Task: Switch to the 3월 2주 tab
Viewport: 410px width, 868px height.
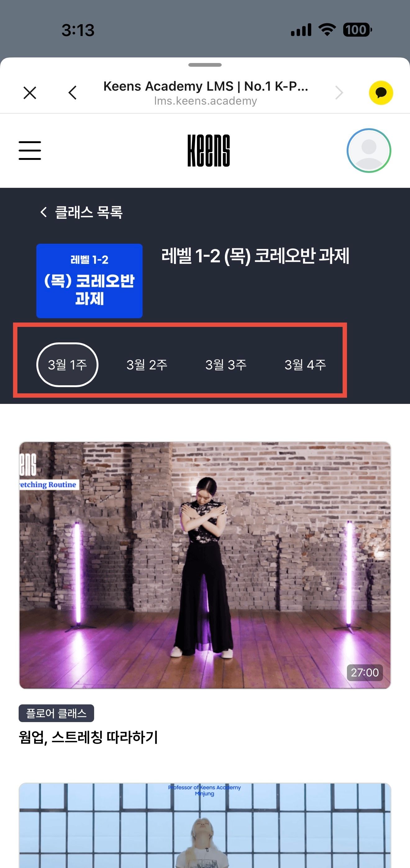Action: click(147, 364)
